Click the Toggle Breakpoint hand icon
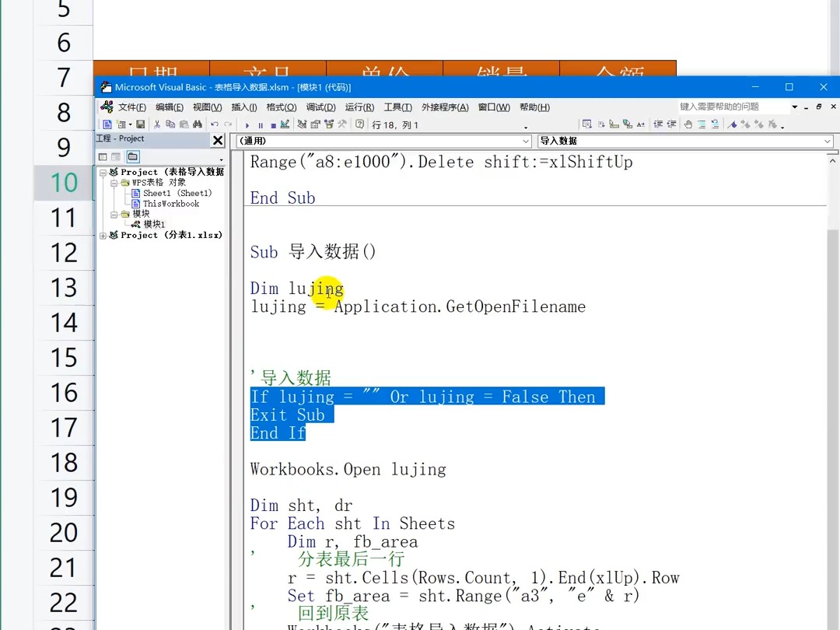 coord(688,124)
